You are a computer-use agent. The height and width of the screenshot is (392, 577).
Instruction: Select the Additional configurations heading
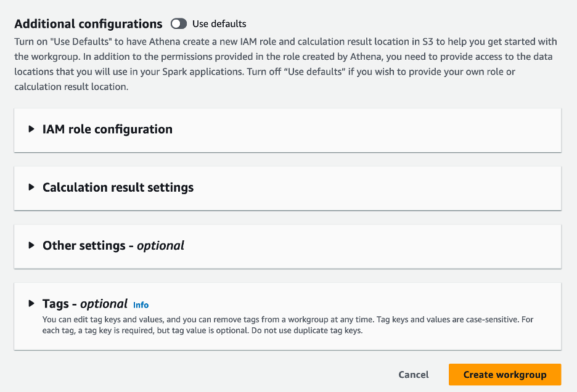(88, 24)
